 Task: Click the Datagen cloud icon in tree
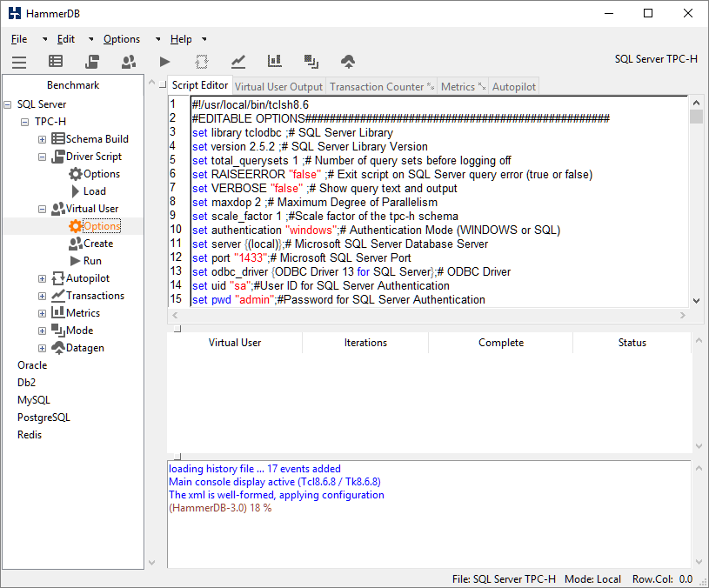pyautogui.click(x=58, y=348)
